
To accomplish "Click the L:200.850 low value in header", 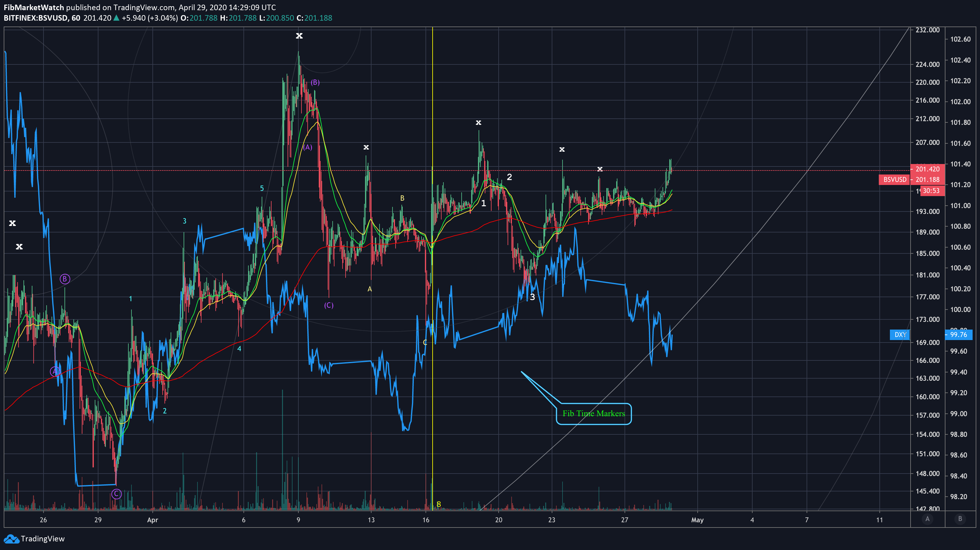I will click(x=276, y=18).
